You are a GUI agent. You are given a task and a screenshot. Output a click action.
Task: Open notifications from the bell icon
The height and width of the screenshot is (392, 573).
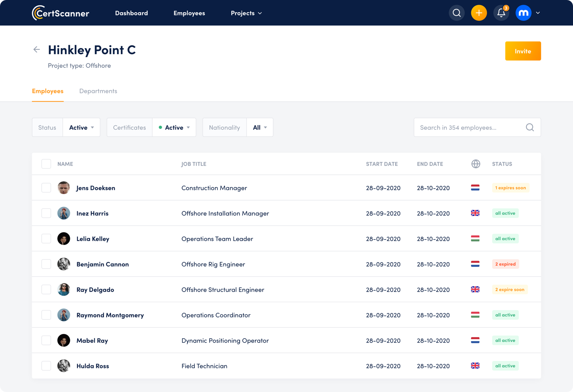(501, 13)
